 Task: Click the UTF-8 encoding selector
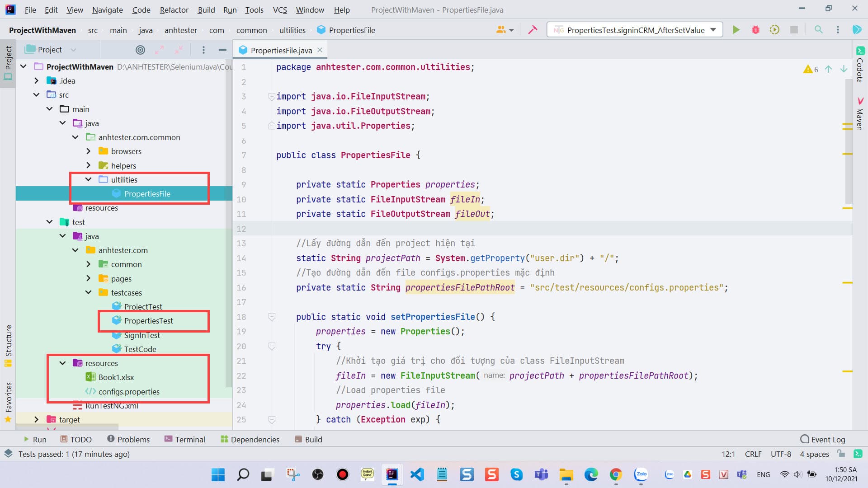pos(781,454)
